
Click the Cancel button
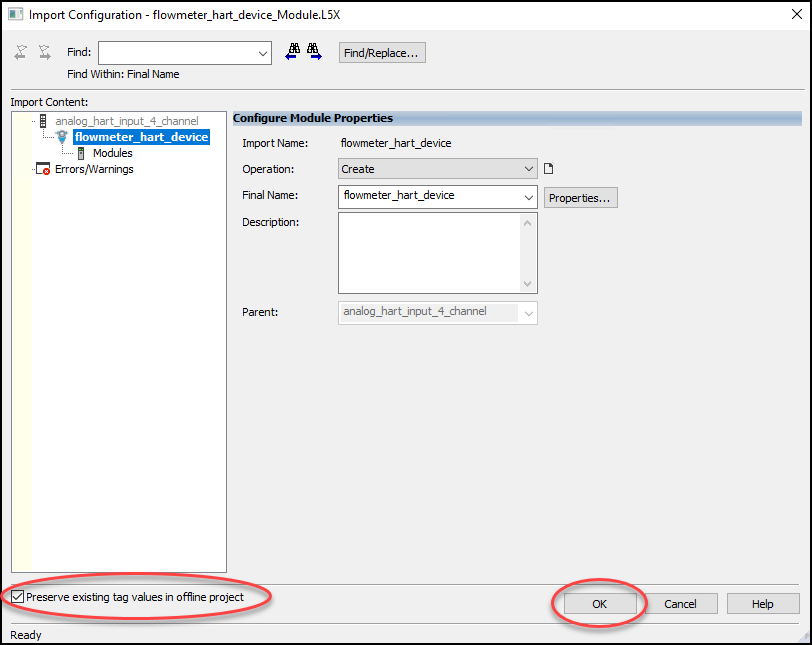tap(680, 604)
